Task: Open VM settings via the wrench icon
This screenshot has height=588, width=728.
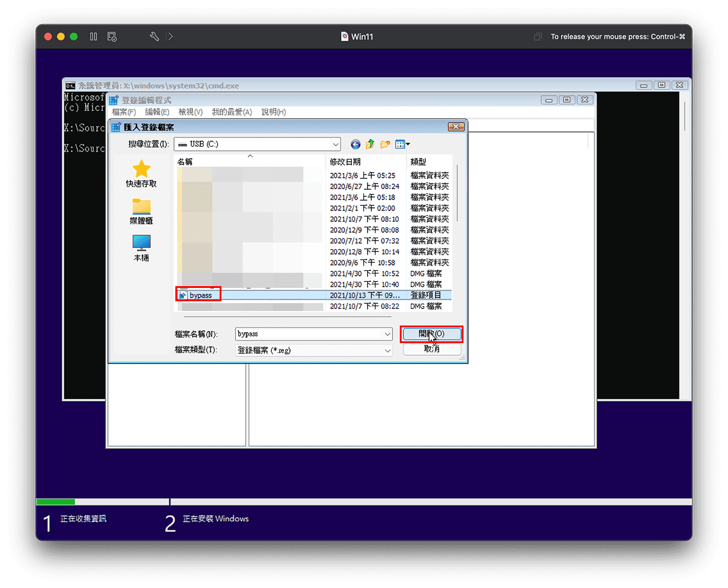Action: point(154,36)
